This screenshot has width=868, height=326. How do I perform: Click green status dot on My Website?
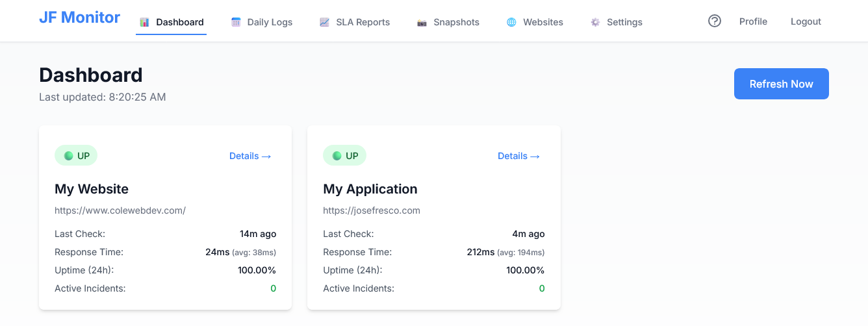pos(68,156)
